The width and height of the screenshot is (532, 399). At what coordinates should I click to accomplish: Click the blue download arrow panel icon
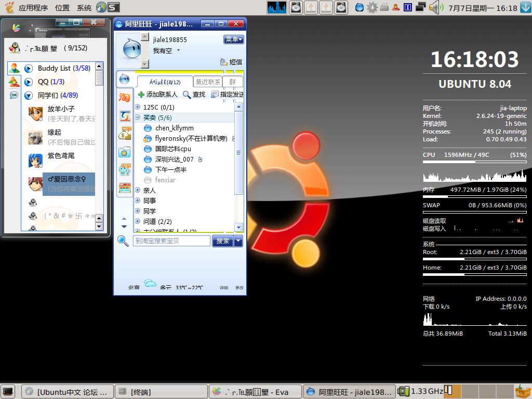(526, 7)
